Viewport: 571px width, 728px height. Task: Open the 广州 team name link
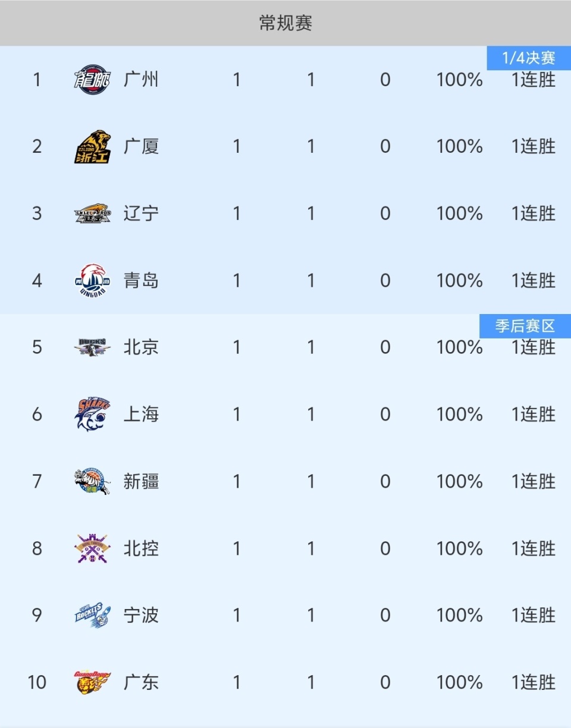pos(141,80)
